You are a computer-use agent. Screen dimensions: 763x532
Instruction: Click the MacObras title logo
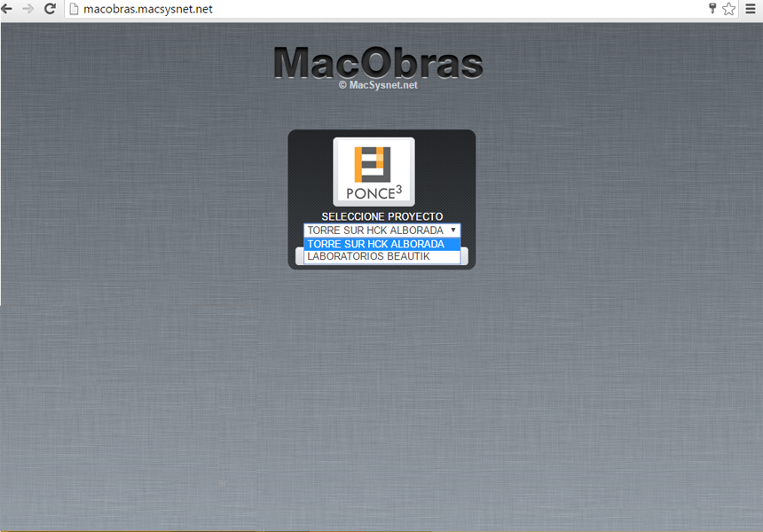378,62
